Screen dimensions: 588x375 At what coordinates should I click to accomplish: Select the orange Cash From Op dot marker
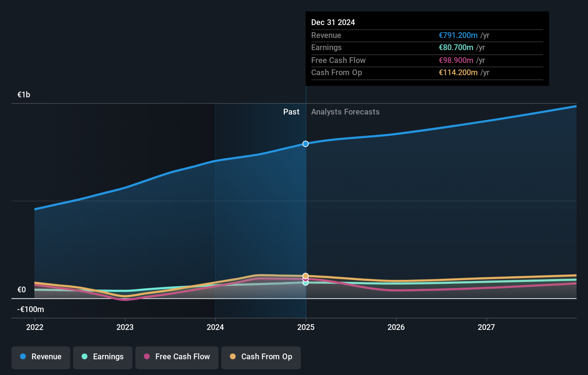point(305,276)
